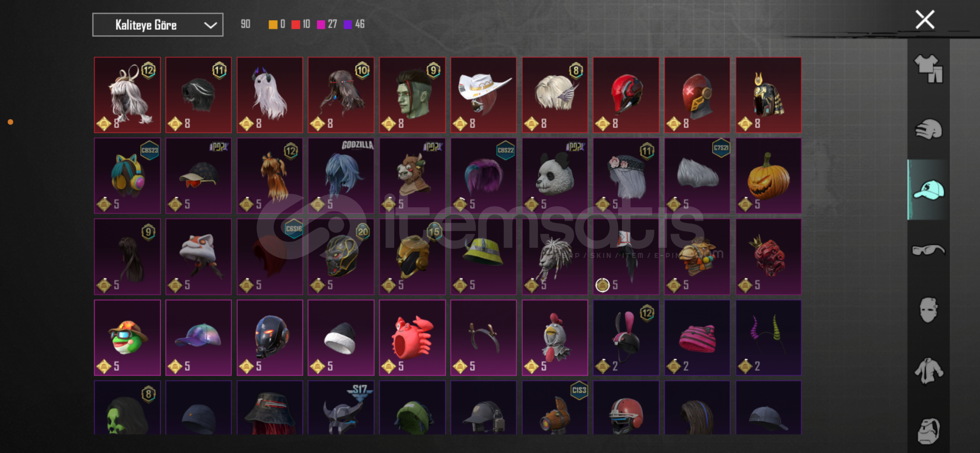Open the face mask category icon
The image size is (980, 453).
click(x=928, y=310)
